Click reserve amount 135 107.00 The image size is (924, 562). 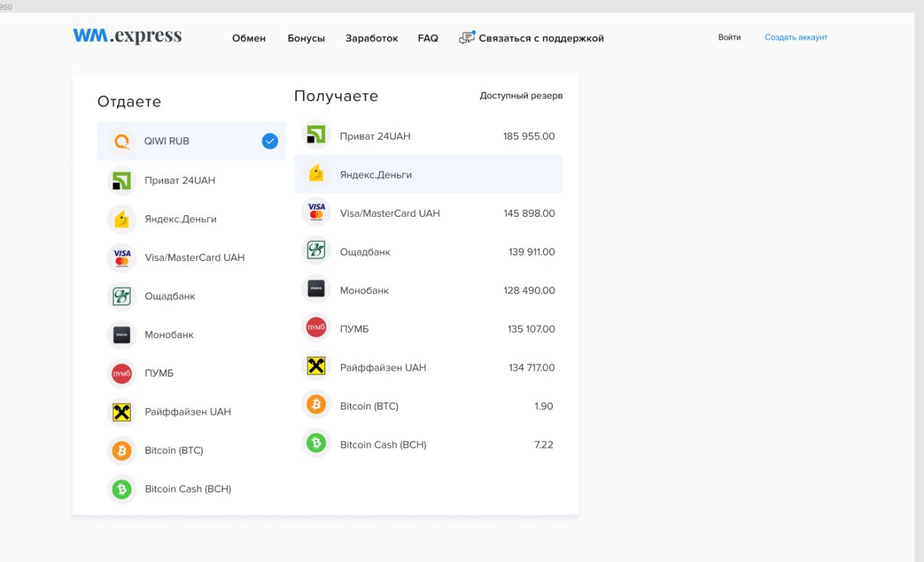point(531,329)
